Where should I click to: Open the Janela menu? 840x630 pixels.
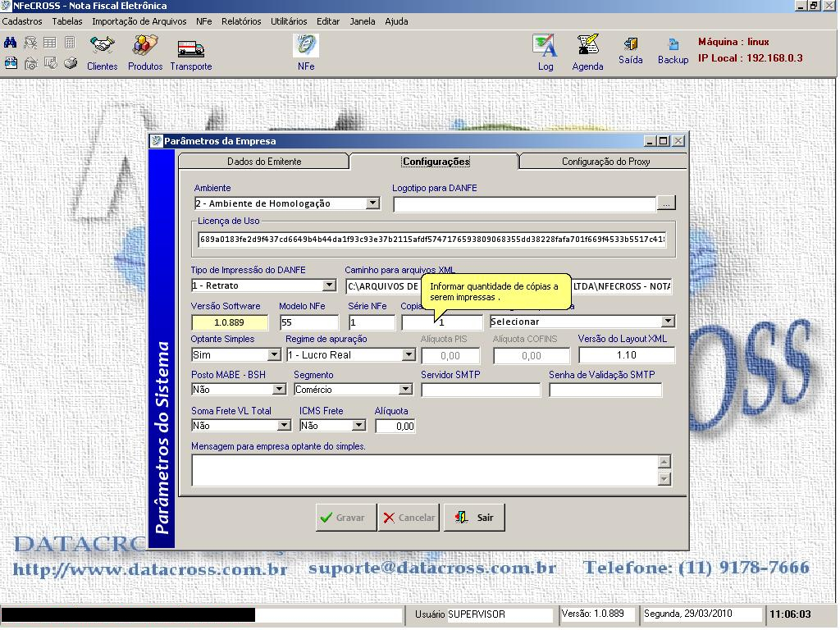(363, 21)
